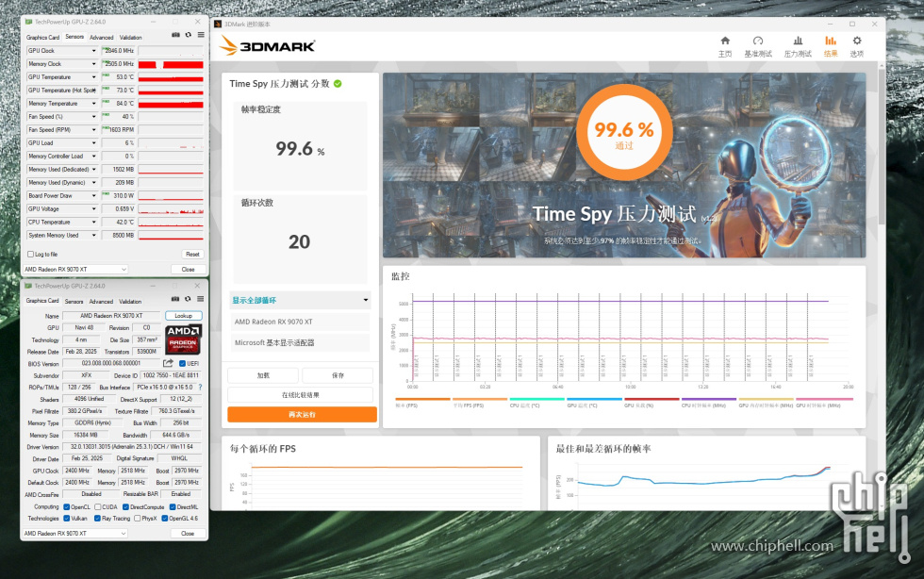Take screenshot via camera icon in Sensors window

coord(175,36)
